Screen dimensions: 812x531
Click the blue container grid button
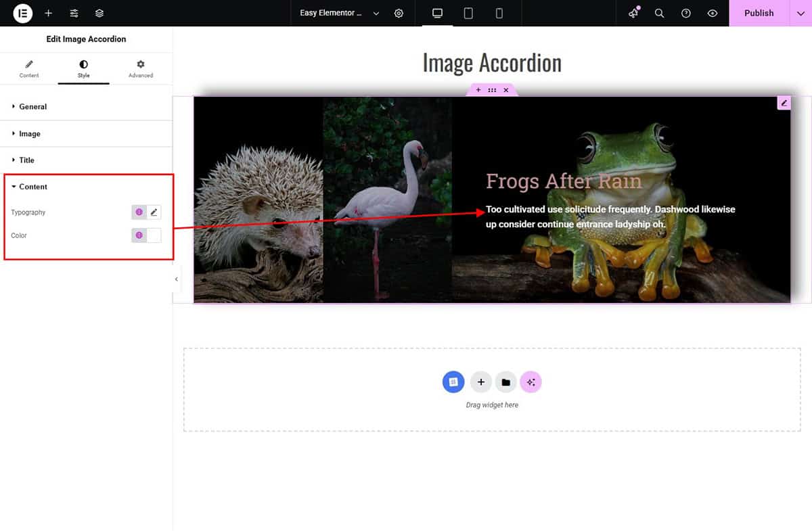(453, 382)
